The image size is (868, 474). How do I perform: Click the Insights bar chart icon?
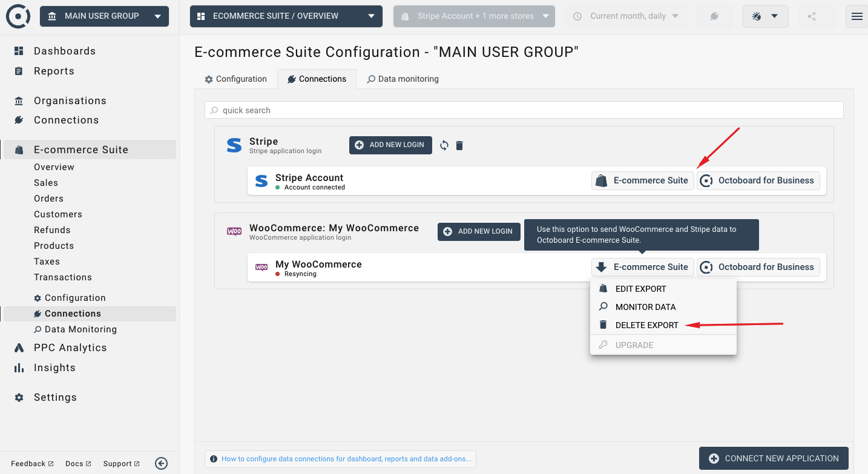pos(19,367)
